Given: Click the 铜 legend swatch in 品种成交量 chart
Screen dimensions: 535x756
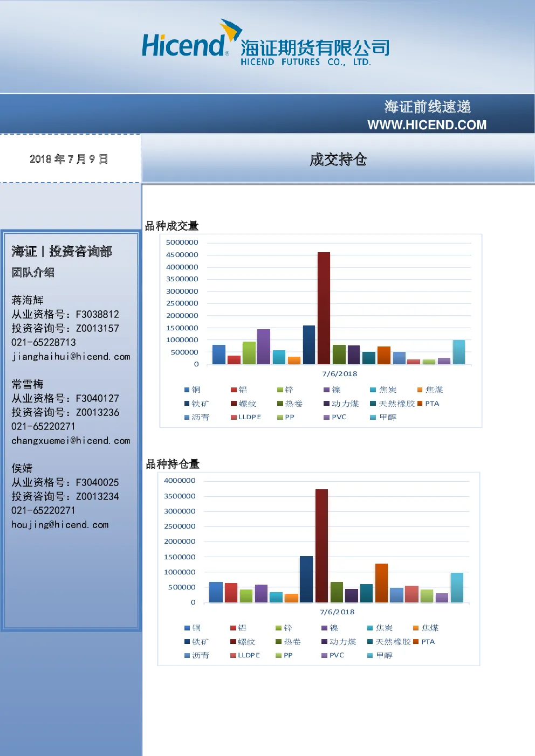Looking at the screenshot, I should pyautogui.click(x=187, y=390).
